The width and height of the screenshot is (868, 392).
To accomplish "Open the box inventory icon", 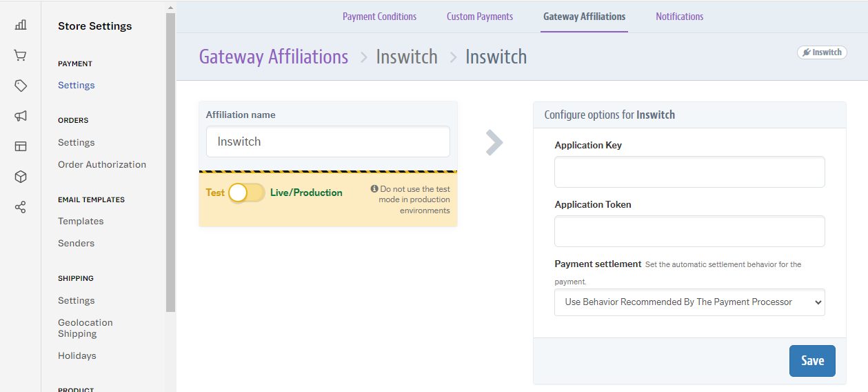I will (21, 177).
